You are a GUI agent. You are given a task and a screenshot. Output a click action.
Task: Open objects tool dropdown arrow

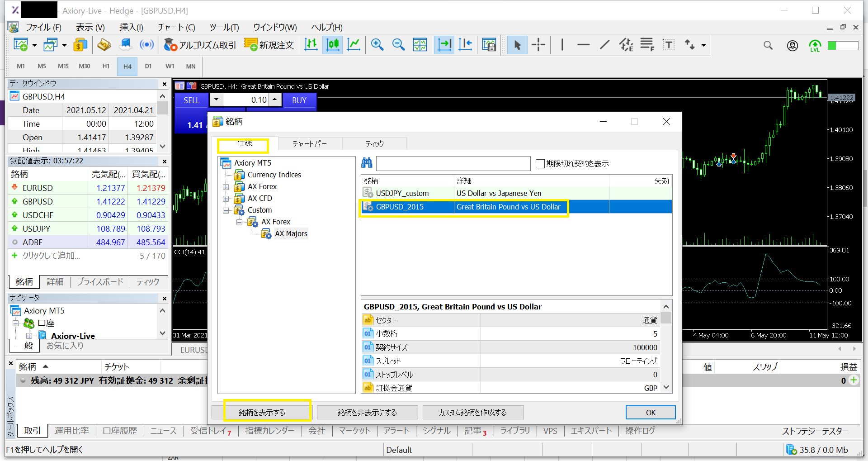(703, 45)
